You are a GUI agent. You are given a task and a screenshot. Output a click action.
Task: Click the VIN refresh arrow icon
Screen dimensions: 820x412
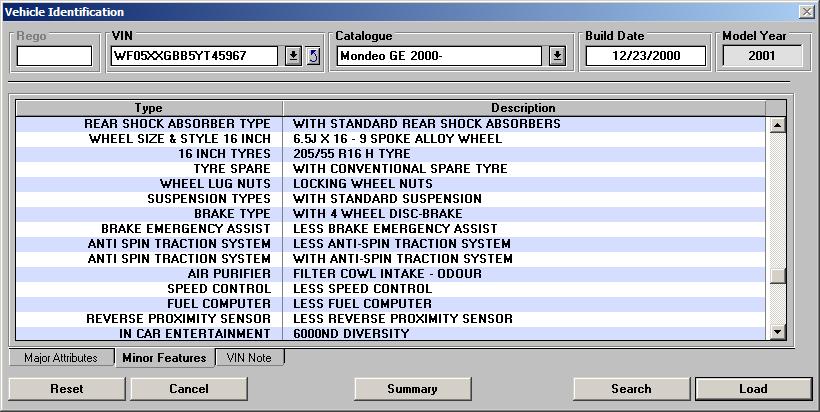313,56
